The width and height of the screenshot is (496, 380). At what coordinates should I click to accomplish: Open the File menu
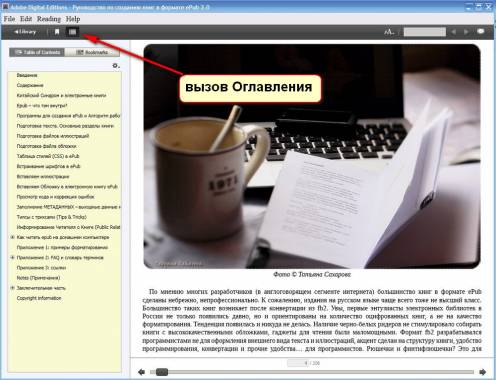9,19
